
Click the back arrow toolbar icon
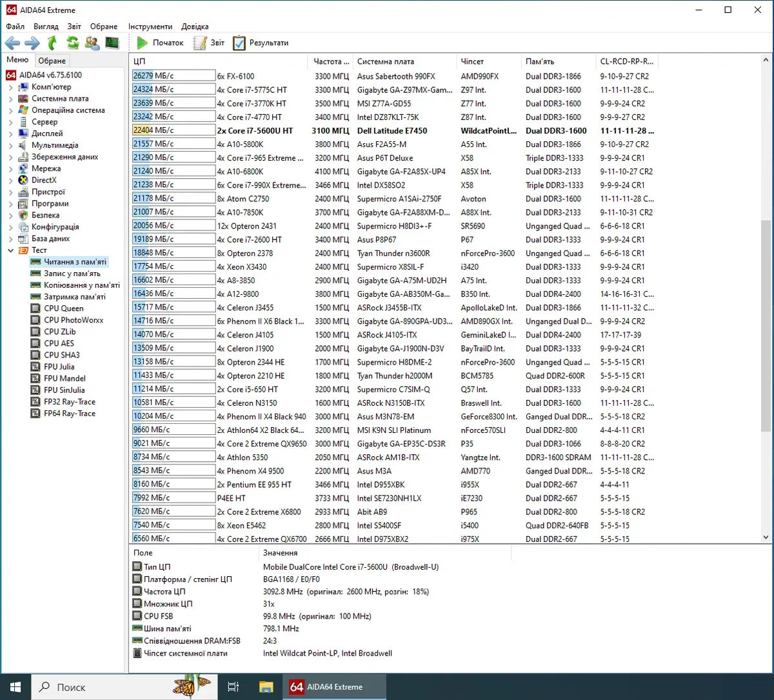(x=13, y=43)
